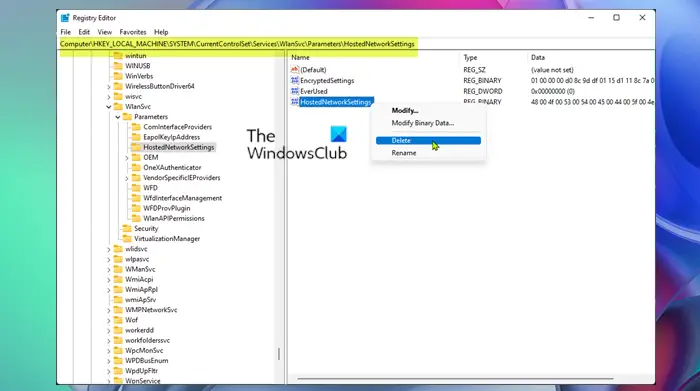
Task: Open the Favorites menu
Action: click(133, 32)
